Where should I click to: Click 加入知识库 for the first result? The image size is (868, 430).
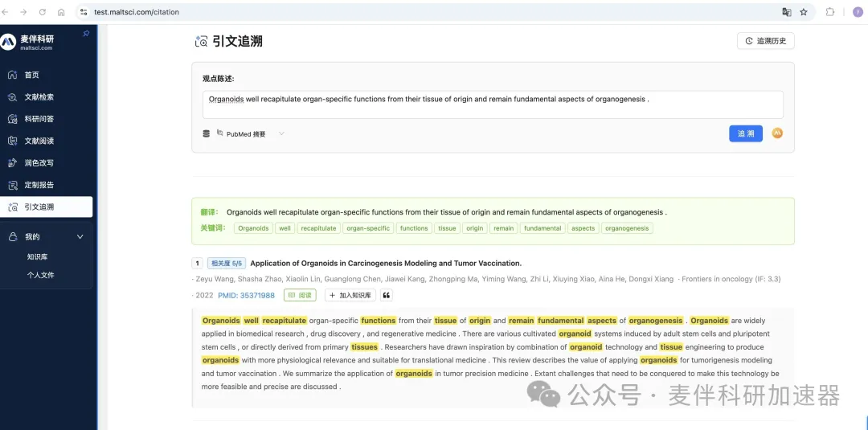[350, 295]
